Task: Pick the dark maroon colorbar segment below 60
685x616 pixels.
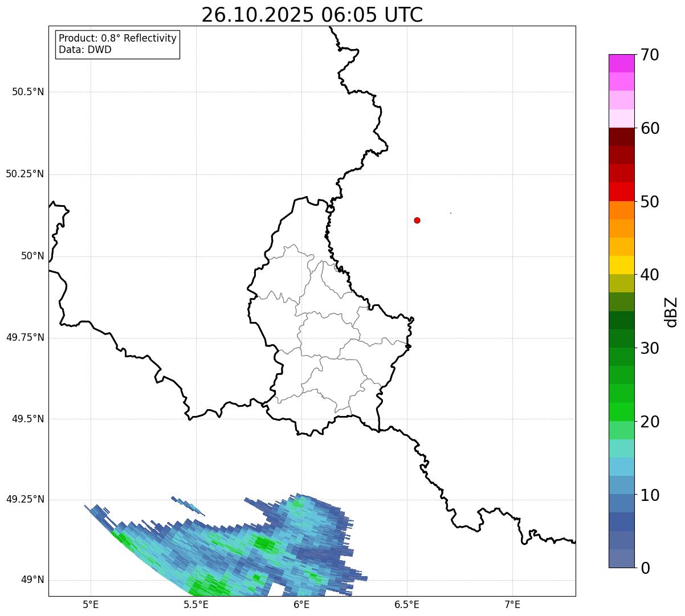Action: click(x=621, y=137)
